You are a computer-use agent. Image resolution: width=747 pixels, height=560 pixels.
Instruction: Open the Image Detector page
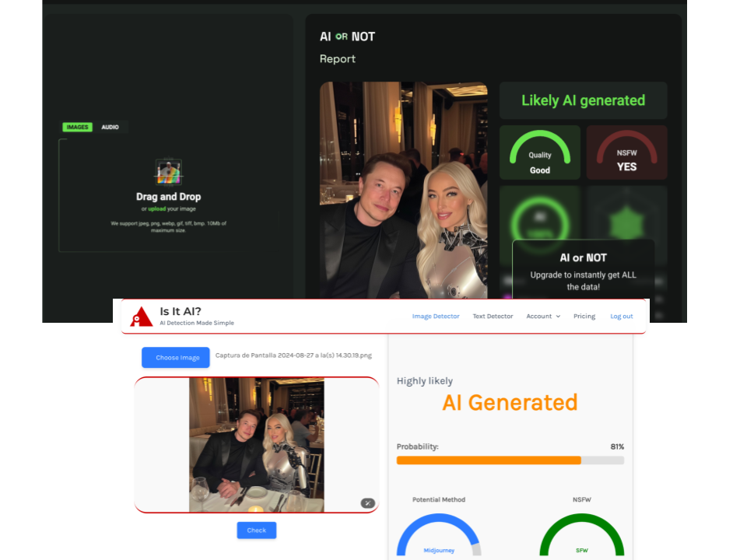[x=436, y=317]
